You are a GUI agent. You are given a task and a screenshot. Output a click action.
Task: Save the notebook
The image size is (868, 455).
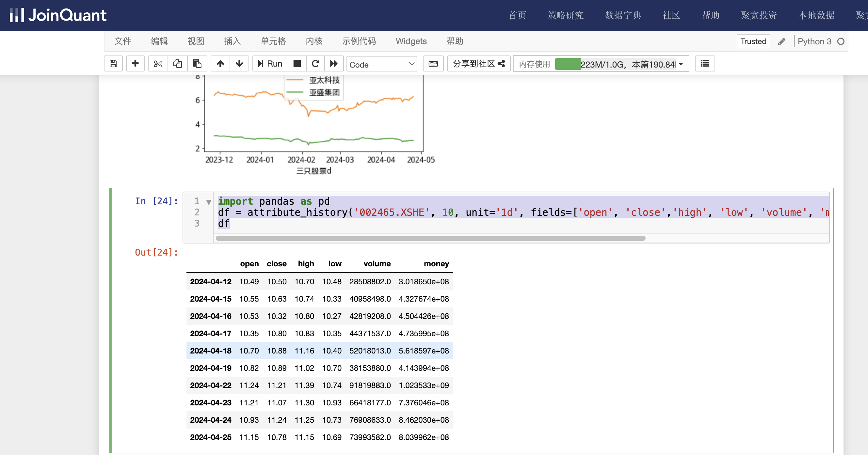(113, 63)
